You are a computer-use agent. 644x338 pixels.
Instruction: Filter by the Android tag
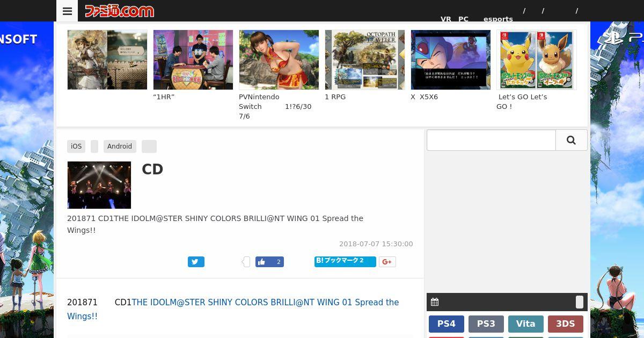click(120, 146)
